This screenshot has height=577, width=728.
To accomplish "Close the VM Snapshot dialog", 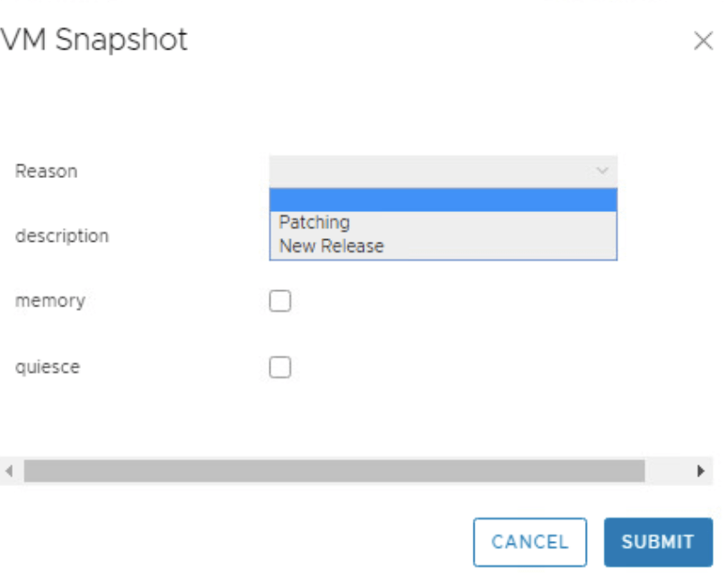I will click(x=703, y=42).
